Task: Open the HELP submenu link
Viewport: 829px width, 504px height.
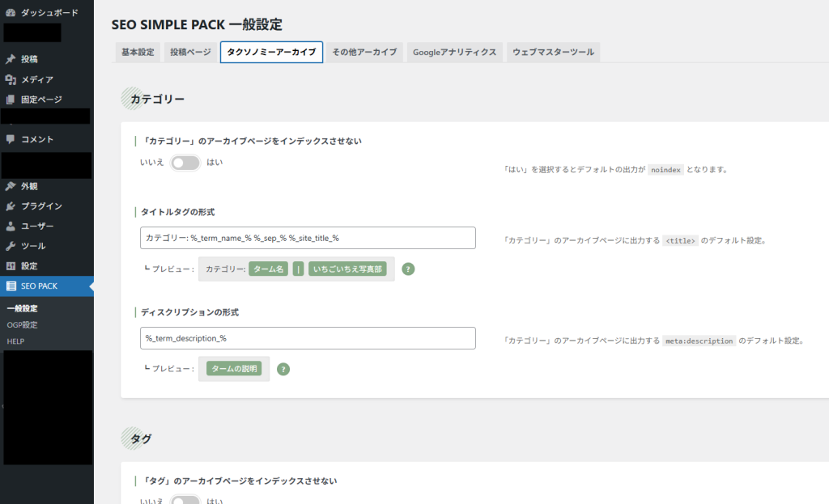Action: [x=15, y=341]
